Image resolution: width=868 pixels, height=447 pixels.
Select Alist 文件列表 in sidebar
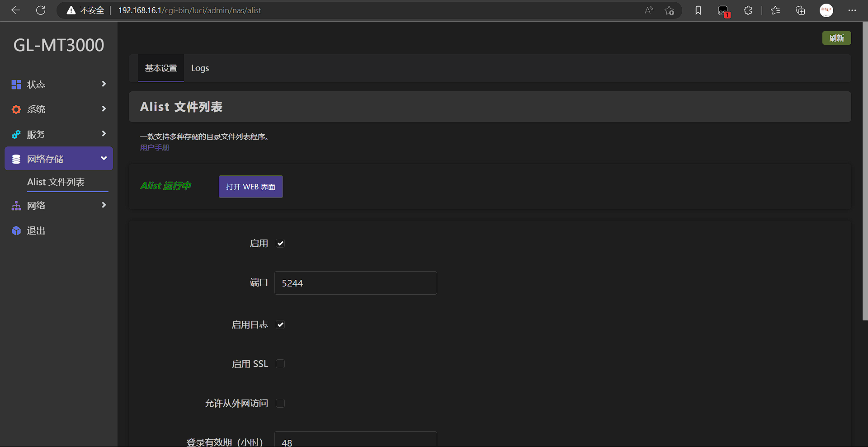pos(56,182)
